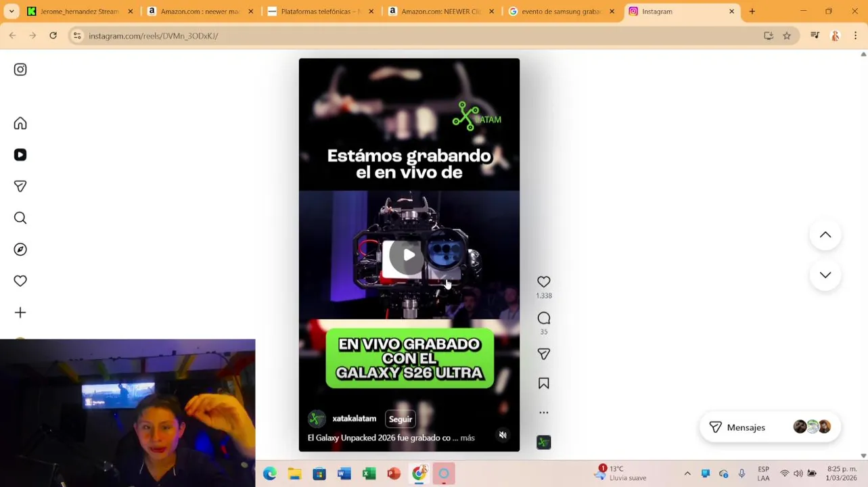This screenshot has width=868, height=487.
Task: Click xatakalatam profile avatar
Action: [317, 419]
